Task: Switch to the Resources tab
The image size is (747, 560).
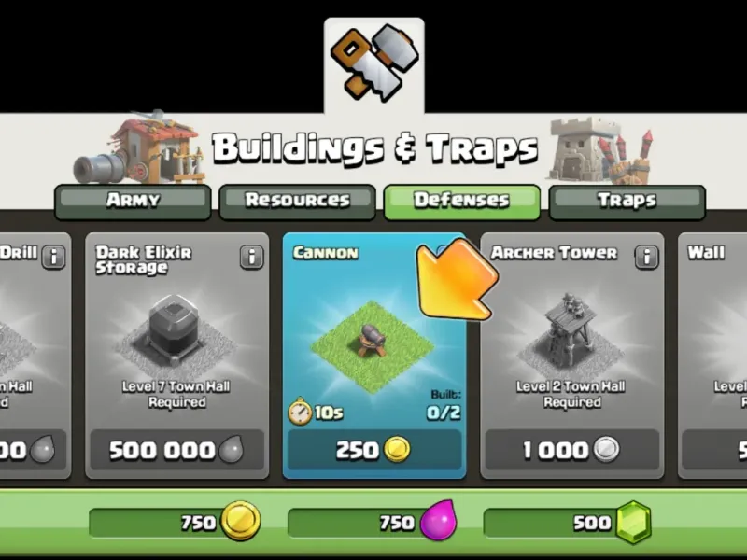Action: [297, 202]
